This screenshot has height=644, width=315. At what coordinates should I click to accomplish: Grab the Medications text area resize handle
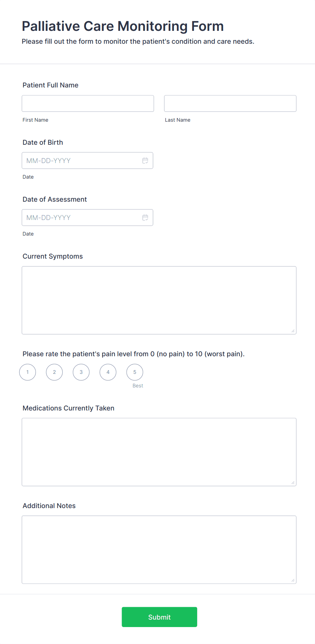293,483
